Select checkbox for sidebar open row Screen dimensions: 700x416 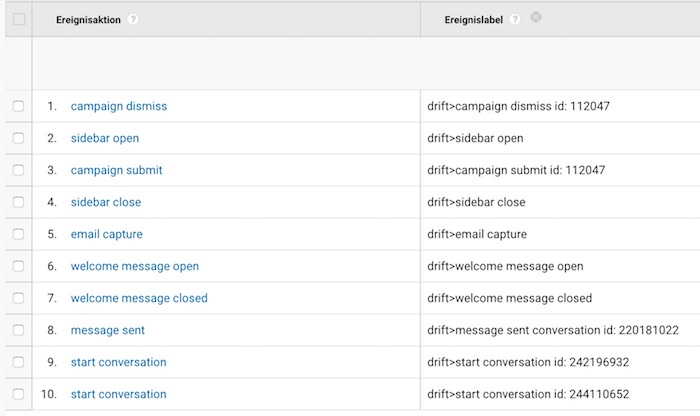point(19,138)
